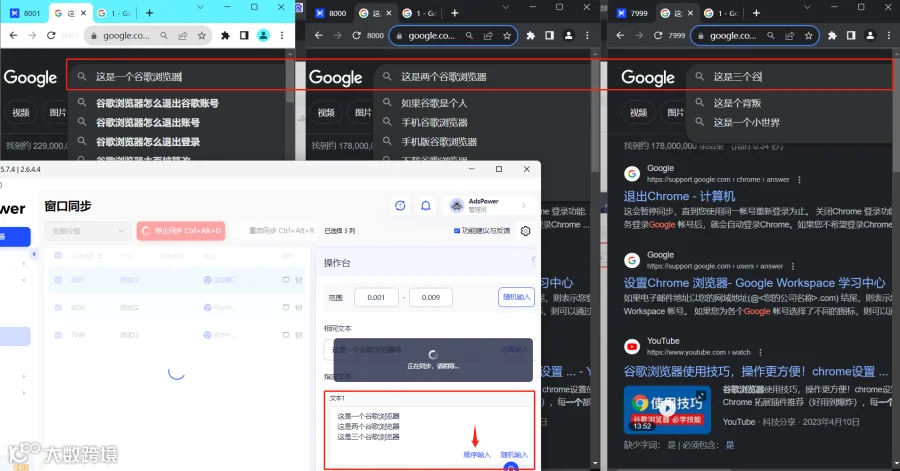Click 顺序输入 under the 文本1 box
The height and width of the screenshot is (471, 900).
476,455
